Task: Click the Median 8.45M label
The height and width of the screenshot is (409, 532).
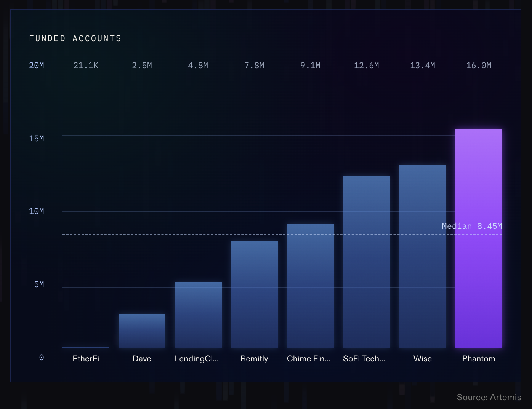Action: point(472,226)
